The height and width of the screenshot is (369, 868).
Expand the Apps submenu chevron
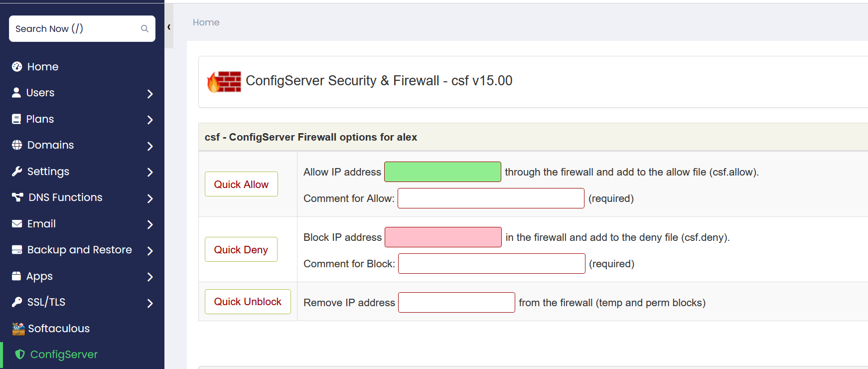coord(150,277)
